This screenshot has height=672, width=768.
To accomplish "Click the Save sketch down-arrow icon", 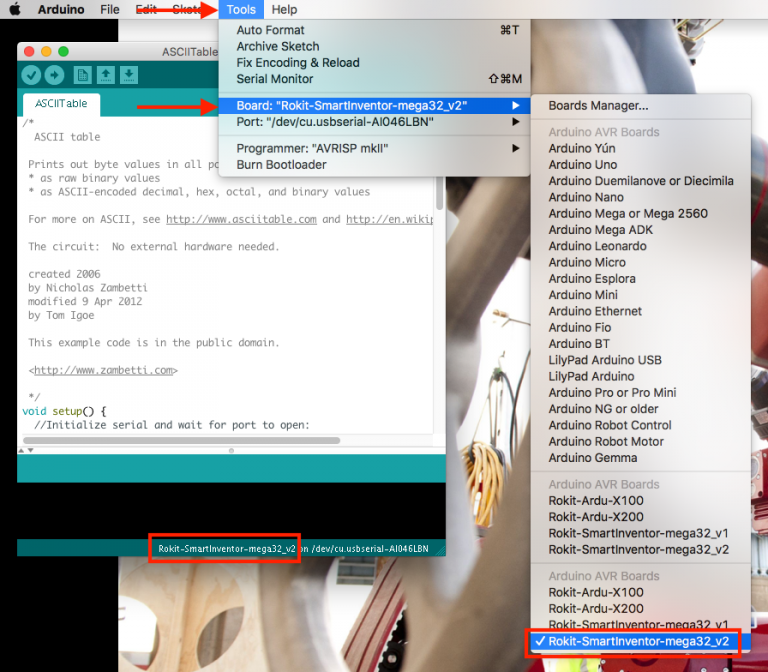I will pyautogui.click(x=128, y=75).
